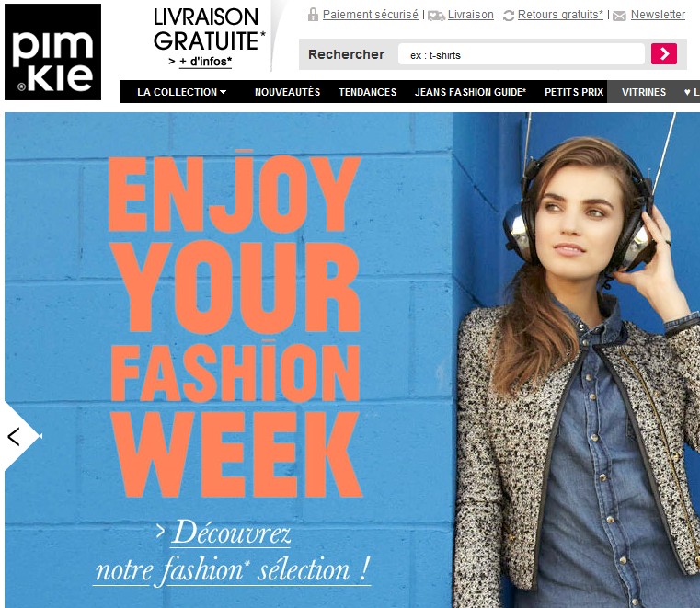Screen dimensions: 700x608
Task: Open the Nouveautés menu item
Action: 287,92
